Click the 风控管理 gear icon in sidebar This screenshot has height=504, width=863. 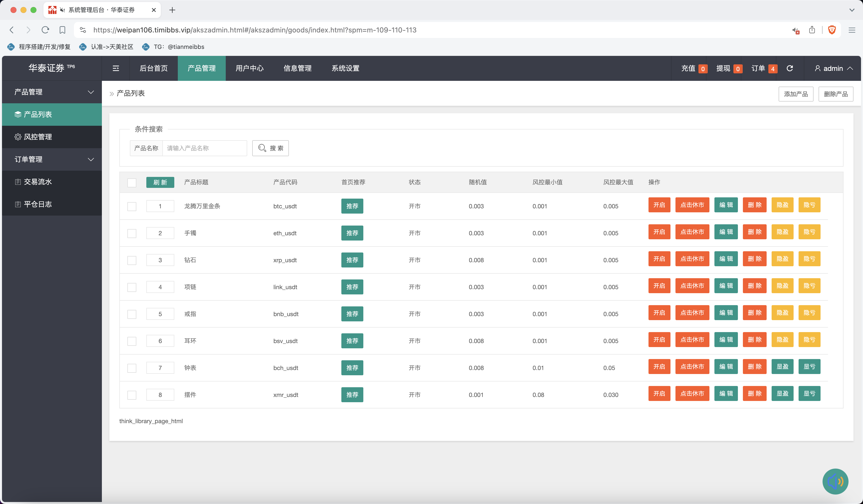pos(18,137)
